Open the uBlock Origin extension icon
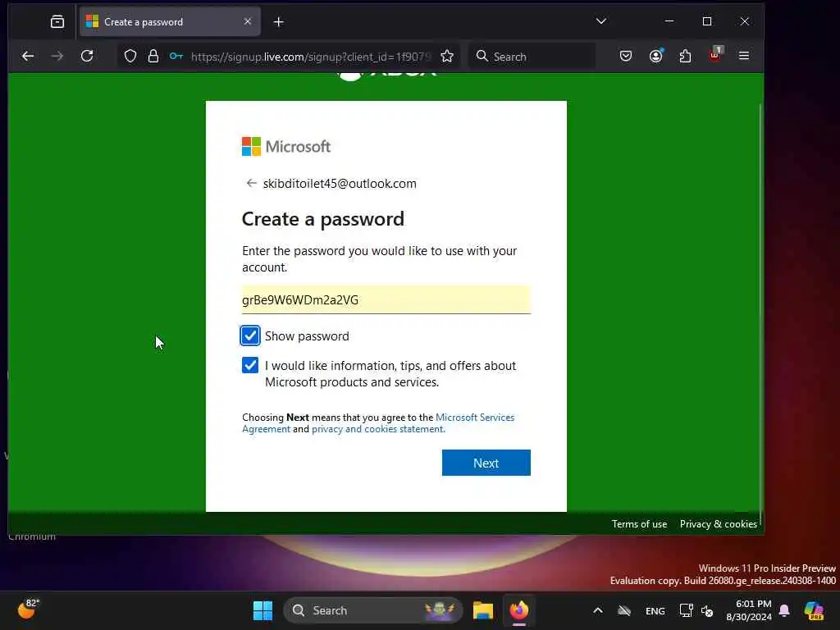This screenshot has width=840, height=630. tap(715, 55)
